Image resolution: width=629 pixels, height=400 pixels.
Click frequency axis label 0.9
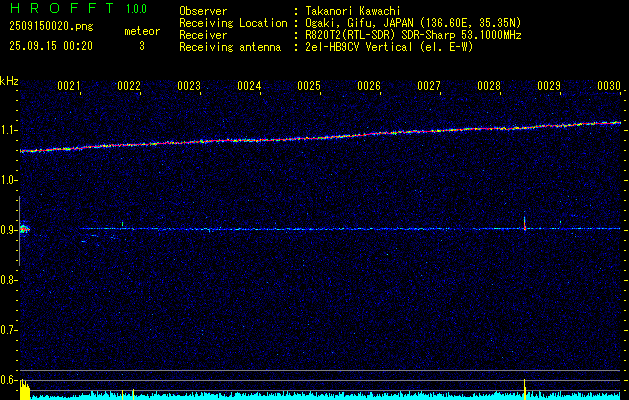click(x=8, y=230)
